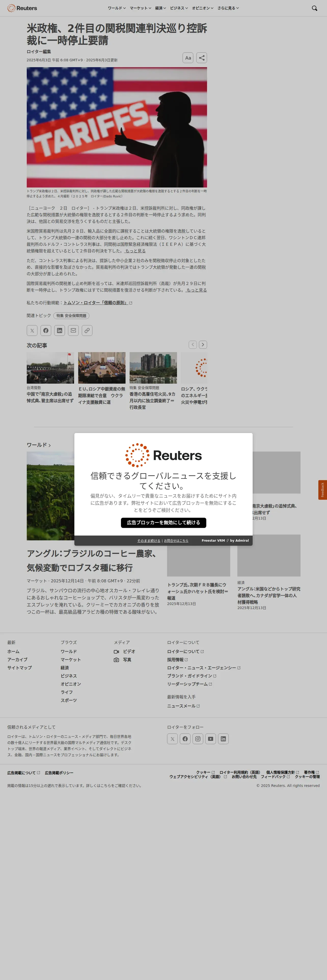The width and height of the screenshot is (327, 980).
Task: Open footer スポーツ link
Action: pyautogui.click(x=69, y=700)
